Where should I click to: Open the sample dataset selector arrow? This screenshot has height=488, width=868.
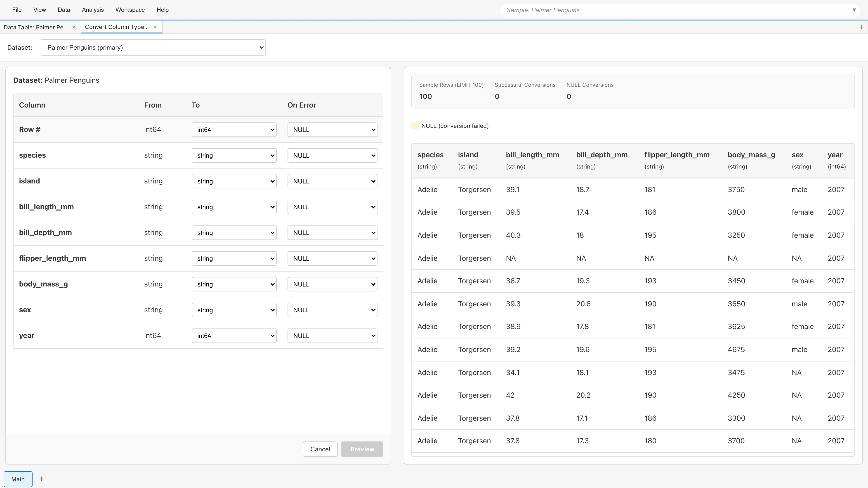click(x=854, y=10)
